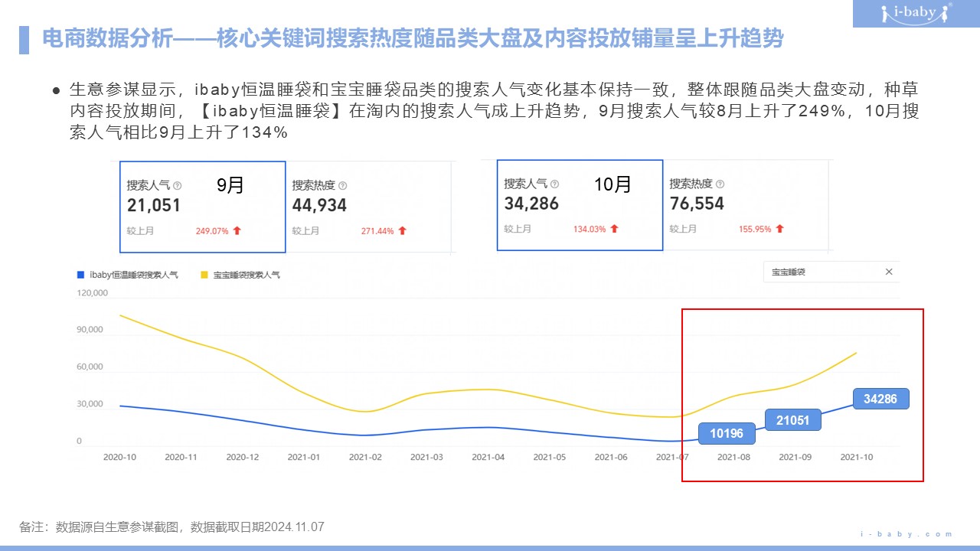Click the 134.03% growth figure
This screenshot has height=551, width=980.
590,229
